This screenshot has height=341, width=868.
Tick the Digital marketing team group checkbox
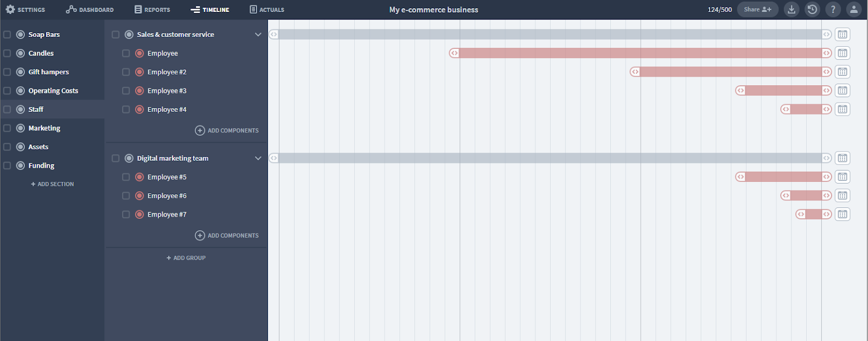[116, 158]
